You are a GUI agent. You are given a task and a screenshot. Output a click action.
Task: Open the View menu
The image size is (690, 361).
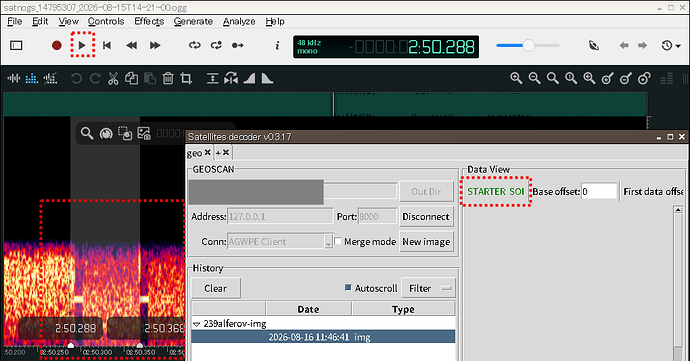tap(68, 22)
